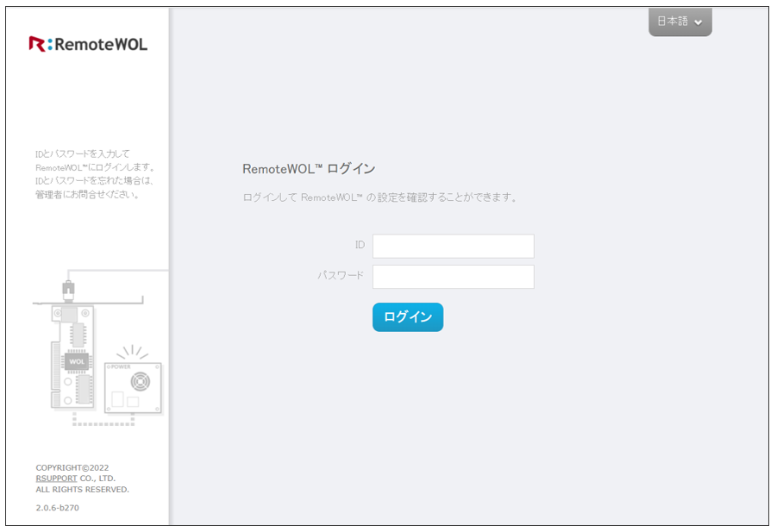Open the RSUPPORT link in footer
The height and width of the screenshot is (532, 777).
pyautogui.click(x=57, y=479)
